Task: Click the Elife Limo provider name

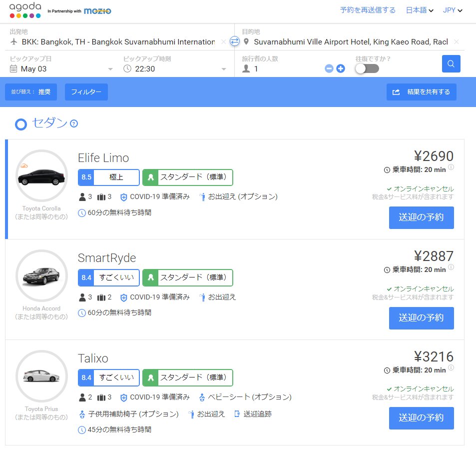Action: 103,158
